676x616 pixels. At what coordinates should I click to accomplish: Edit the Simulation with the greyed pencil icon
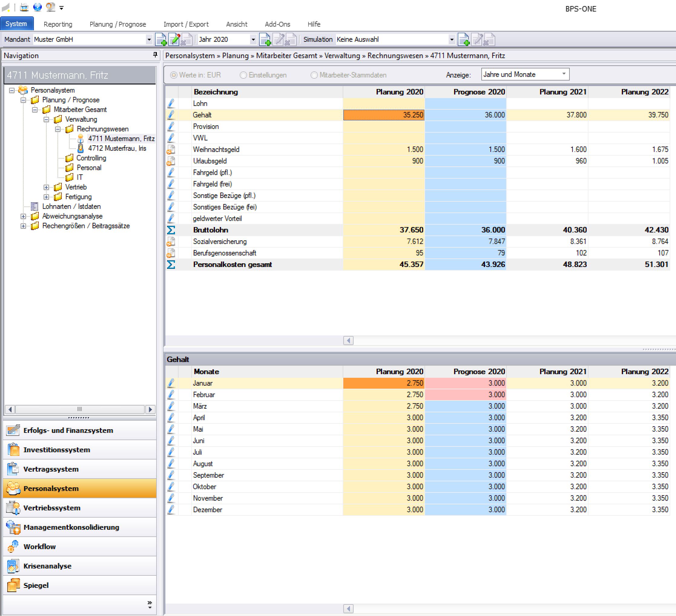pyautogui.click(x=477, y=40)
